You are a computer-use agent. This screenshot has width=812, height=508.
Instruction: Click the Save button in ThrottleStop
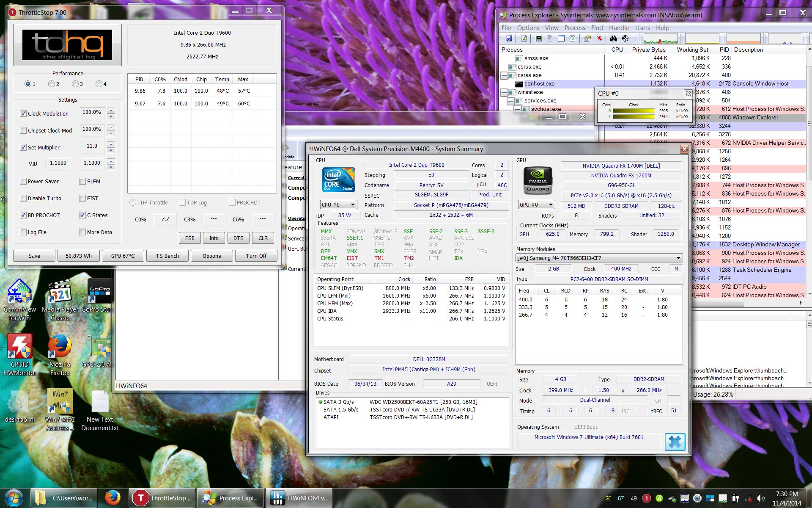click(x=34, y=256)
